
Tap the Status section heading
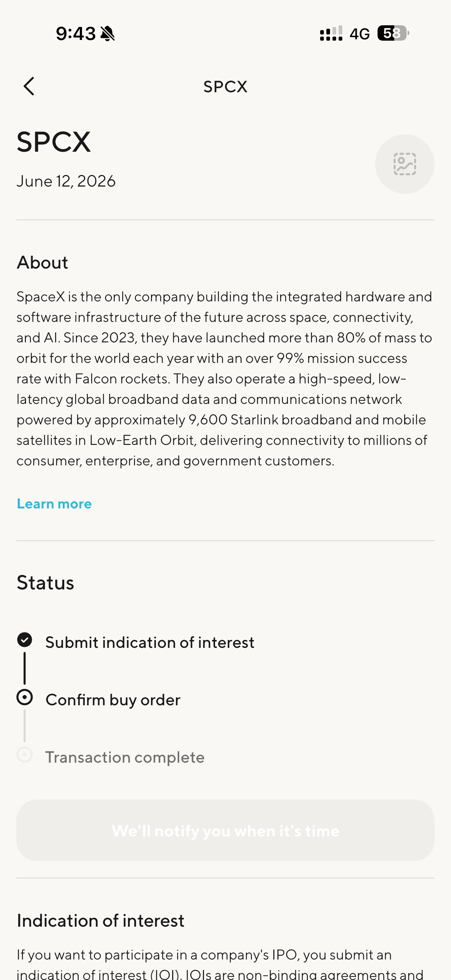click(45, 583)
